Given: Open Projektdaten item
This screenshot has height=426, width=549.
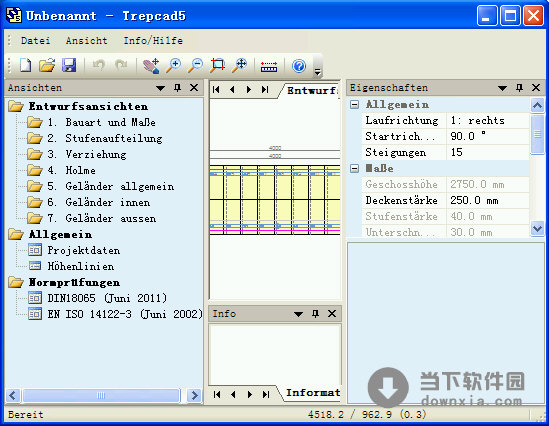Looking at the screenshot, I should [x=84, y=251].
